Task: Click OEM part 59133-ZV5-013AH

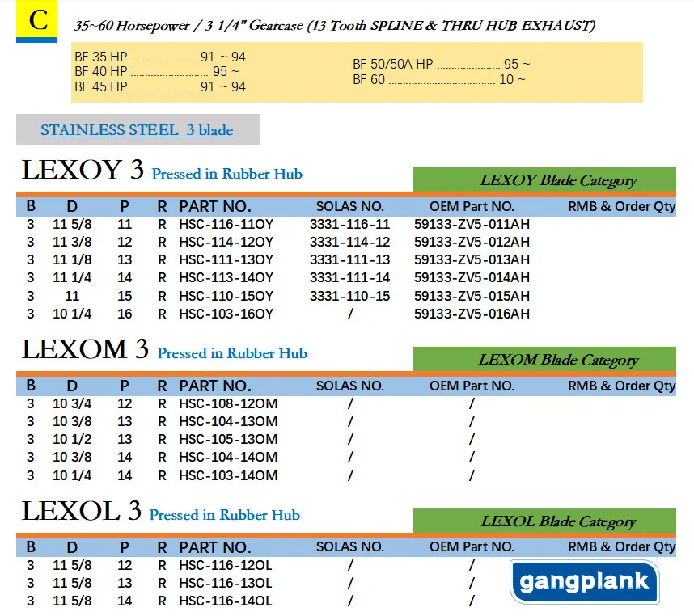Action: [472, 259]
